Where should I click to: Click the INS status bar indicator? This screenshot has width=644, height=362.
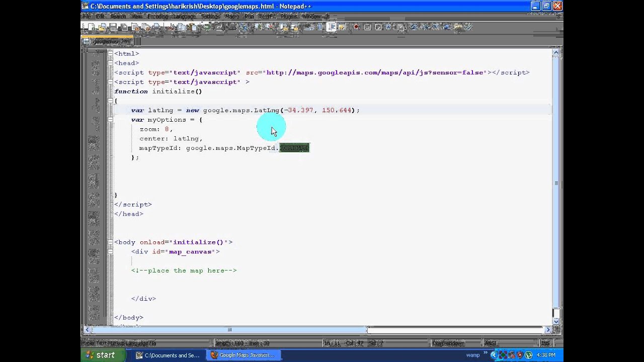pos(545,343)
